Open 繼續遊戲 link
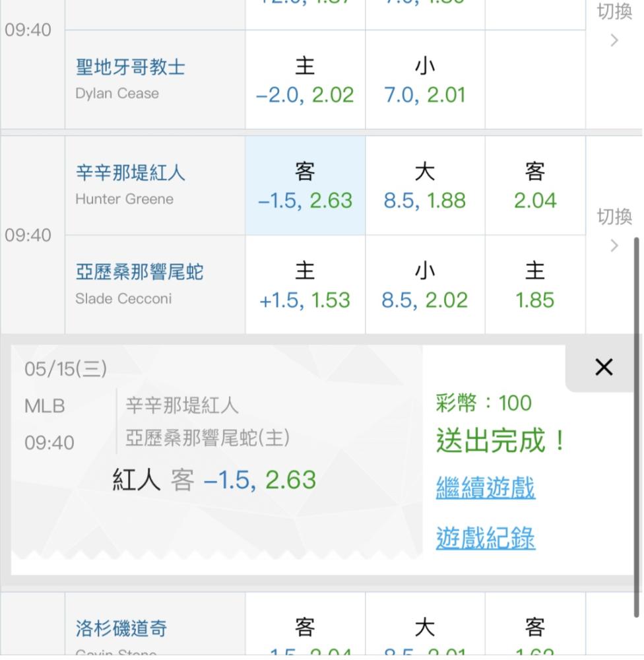Viewport: 644px width, 660px height. pos(486,488)
